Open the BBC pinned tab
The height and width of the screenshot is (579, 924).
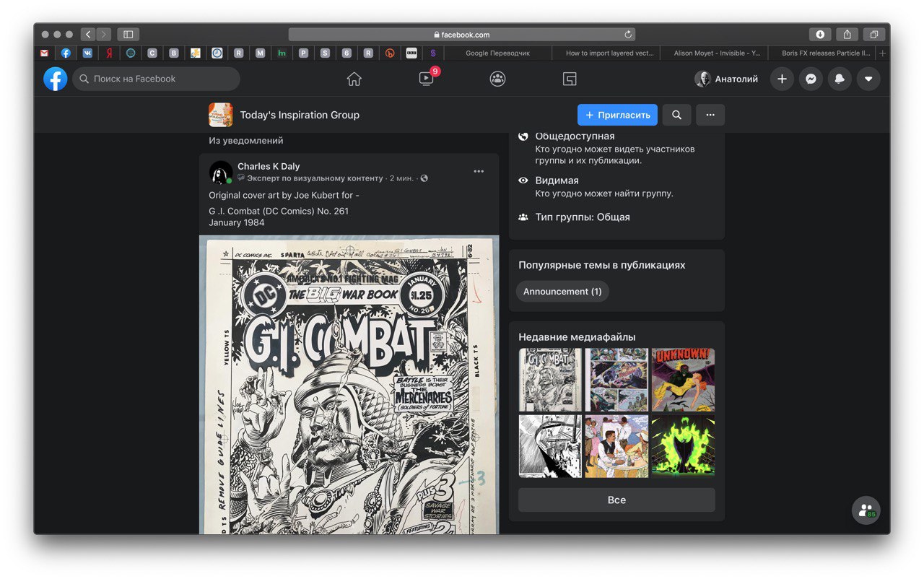click(411, 53)
